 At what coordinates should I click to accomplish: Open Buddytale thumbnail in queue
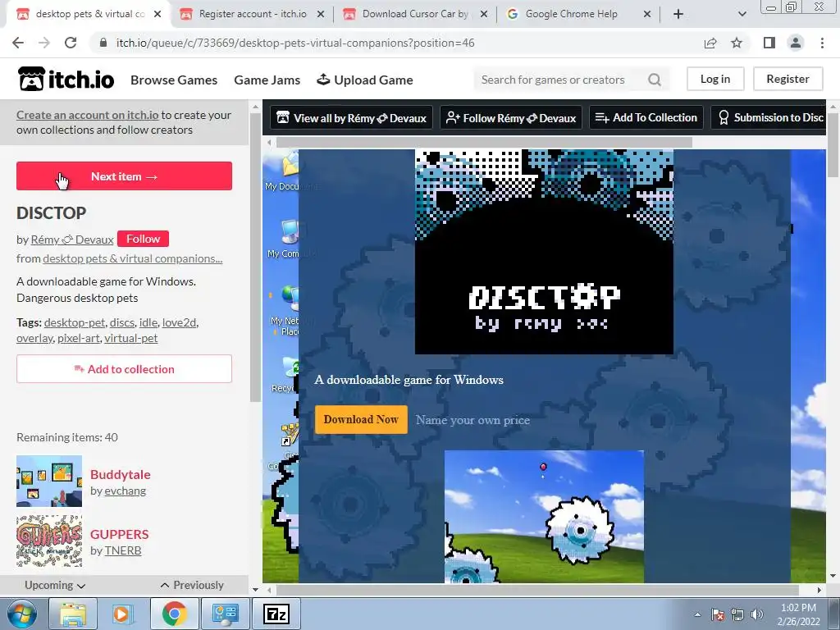pos(49,481)
